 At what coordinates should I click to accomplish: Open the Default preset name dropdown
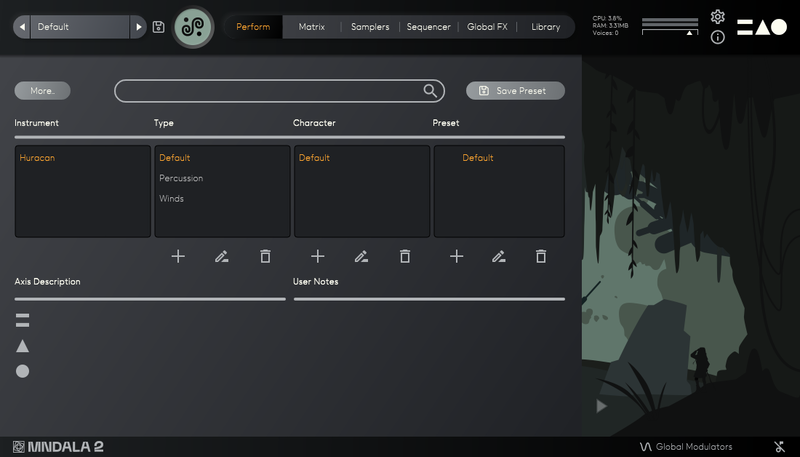pos(80,27)
